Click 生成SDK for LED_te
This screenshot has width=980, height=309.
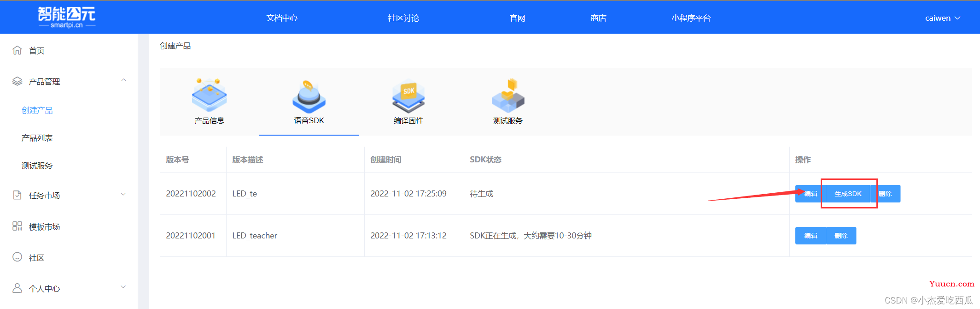[848, 194]
